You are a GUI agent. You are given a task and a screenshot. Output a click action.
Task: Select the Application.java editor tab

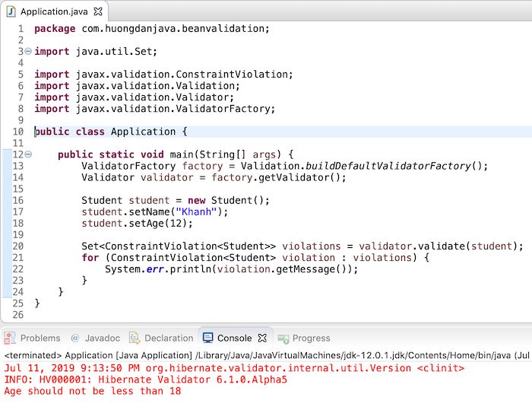pyautogui.click(x=54, y=11)
